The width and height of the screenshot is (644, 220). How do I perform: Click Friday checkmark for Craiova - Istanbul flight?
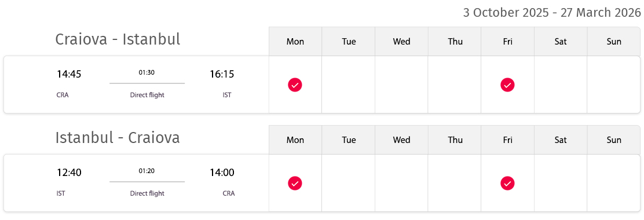tap(507, 85)
